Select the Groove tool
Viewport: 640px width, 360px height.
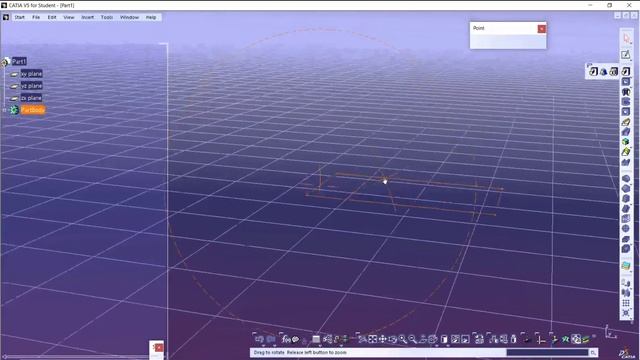626,102
